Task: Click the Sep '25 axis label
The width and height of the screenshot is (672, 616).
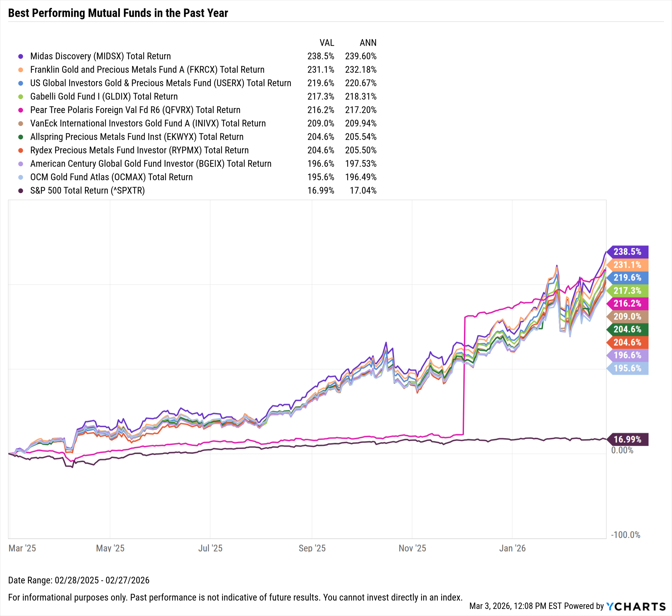Action: (x=312, y=548)
